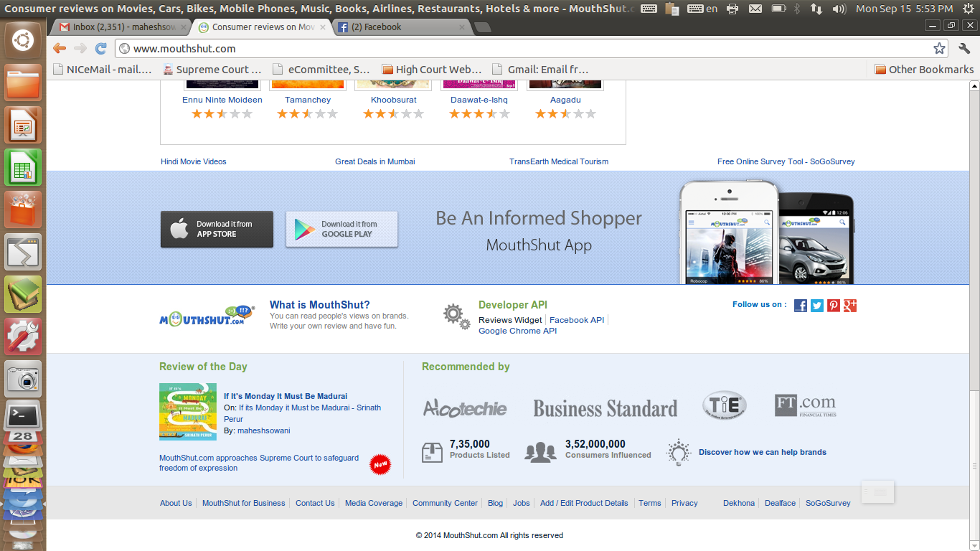The image size is (980, 551).
Task: Click Discover how we can help brands
Action: click(x=763, y=452)
